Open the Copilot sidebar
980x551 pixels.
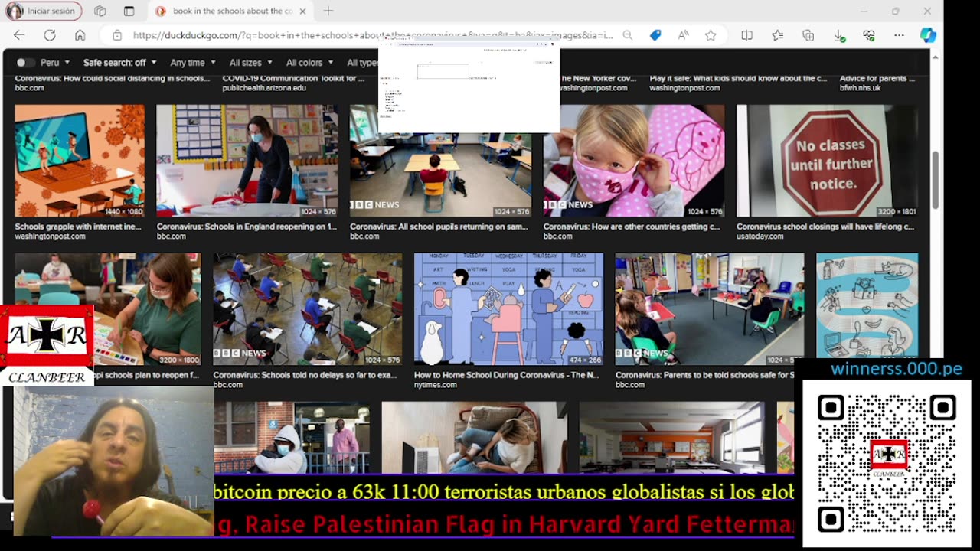[x=928, y=35]
